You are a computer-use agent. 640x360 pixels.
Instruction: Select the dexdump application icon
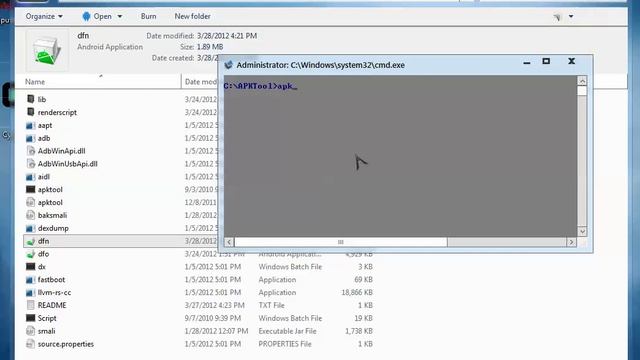tap(31, 228)
